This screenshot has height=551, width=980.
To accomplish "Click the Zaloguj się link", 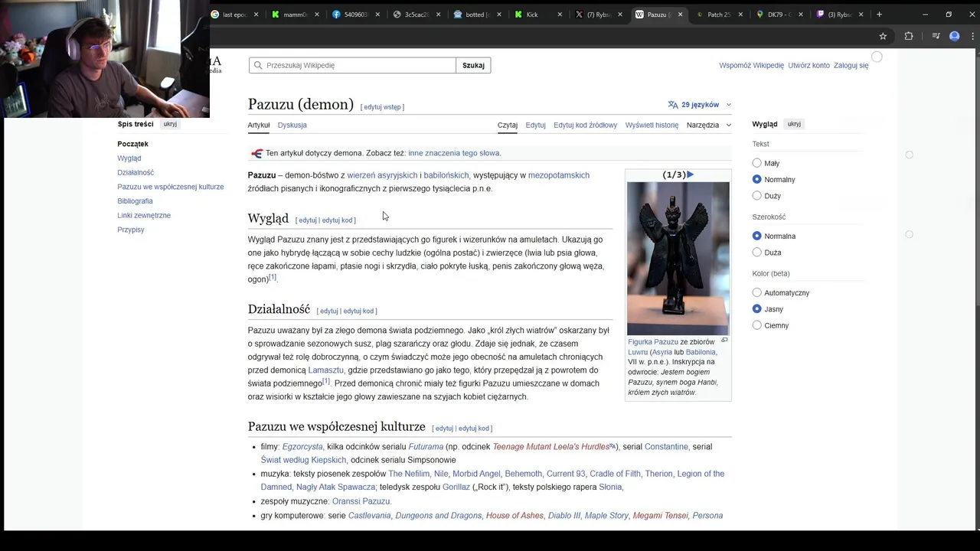I will (x=851, y=65).
